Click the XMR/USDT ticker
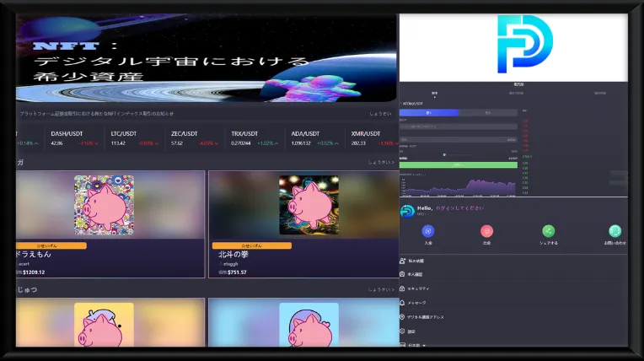 373,138
